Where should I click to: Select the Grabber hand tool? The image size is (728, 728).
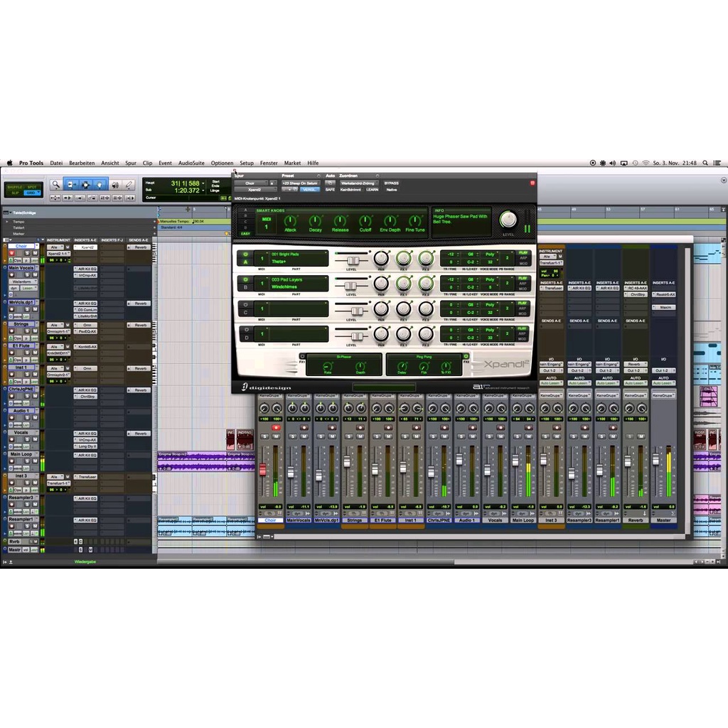tap(100, 185)
